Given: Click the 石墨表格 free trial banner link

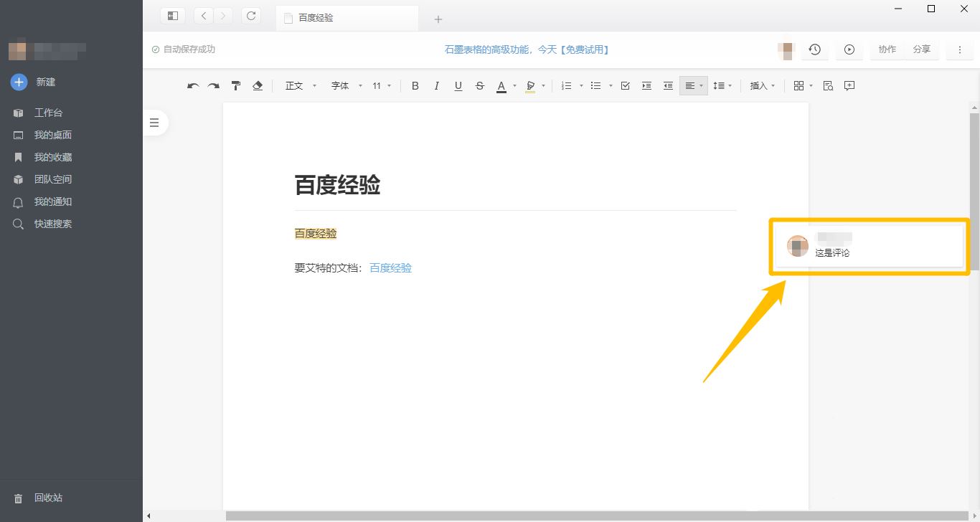Looking at the screenshot, I should tap(527, 49).
